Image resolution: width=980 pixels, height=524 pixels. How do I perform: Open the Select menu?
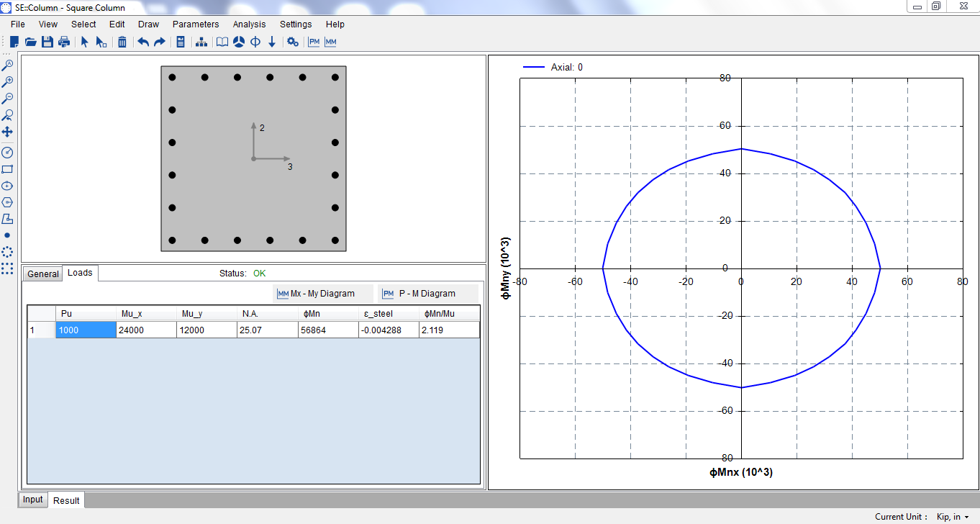pyautogui.click(x=83, y=24)
